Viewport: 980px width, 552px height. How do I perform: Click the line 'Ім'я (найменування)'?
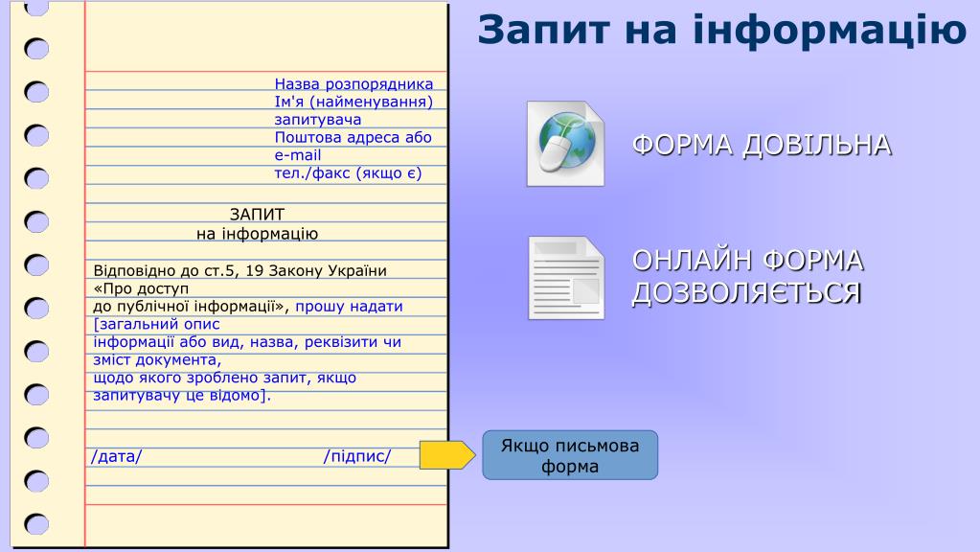[353, 102]
